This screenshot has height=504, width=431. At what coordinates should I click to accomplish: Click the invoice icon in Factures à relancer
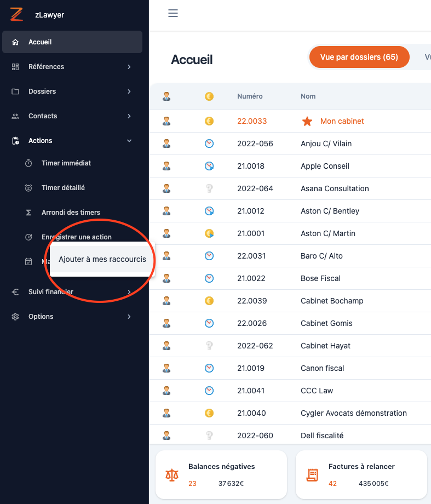pyautogui.click(x=312, y=475)
